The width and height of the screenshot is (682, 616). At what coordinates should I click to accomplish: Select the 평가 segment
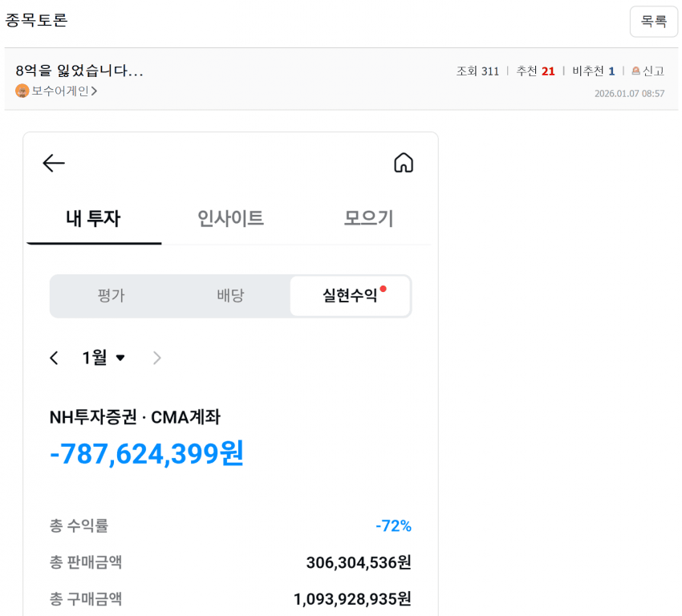tap(111, 296)
